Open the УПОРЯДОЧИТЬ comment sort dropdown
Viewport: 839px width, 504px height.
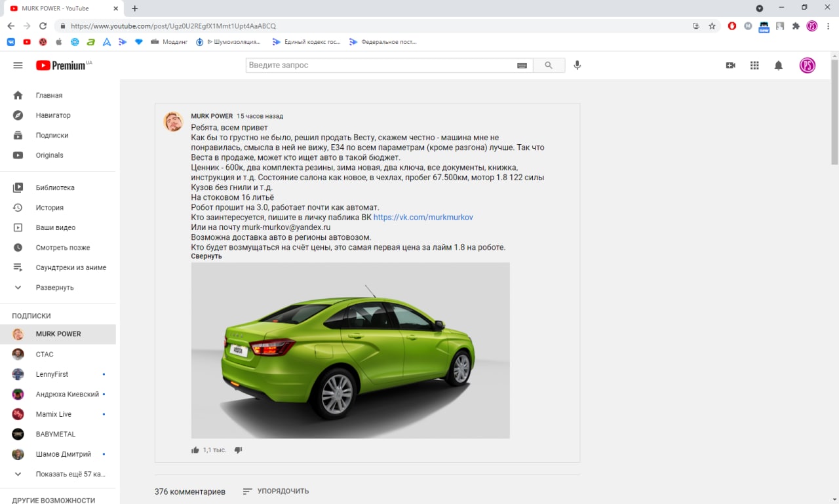tap(275, 491)
